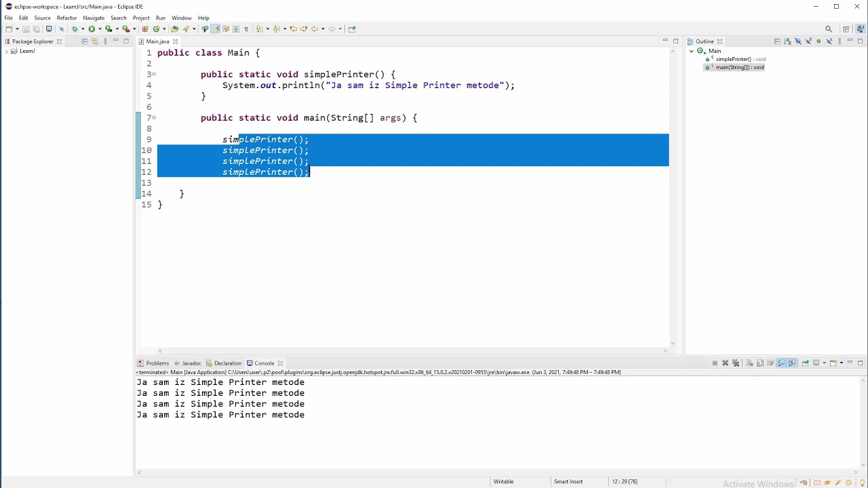Open Back history dropdown arrow
868x488 pixels.
coord(323,29)
